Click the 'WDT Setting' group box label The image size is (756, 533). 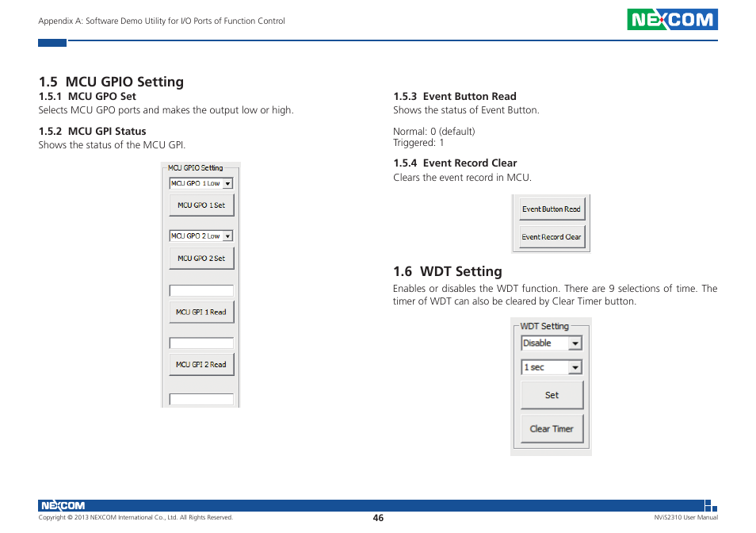pyautogui.click(x=544, y=326)
